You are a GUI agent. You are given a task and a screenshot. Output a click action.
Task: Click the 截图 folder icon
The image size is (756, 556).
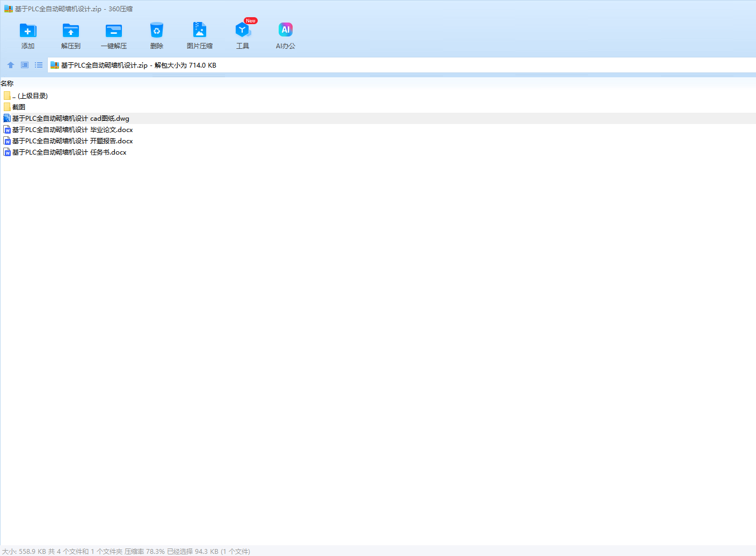7,107
